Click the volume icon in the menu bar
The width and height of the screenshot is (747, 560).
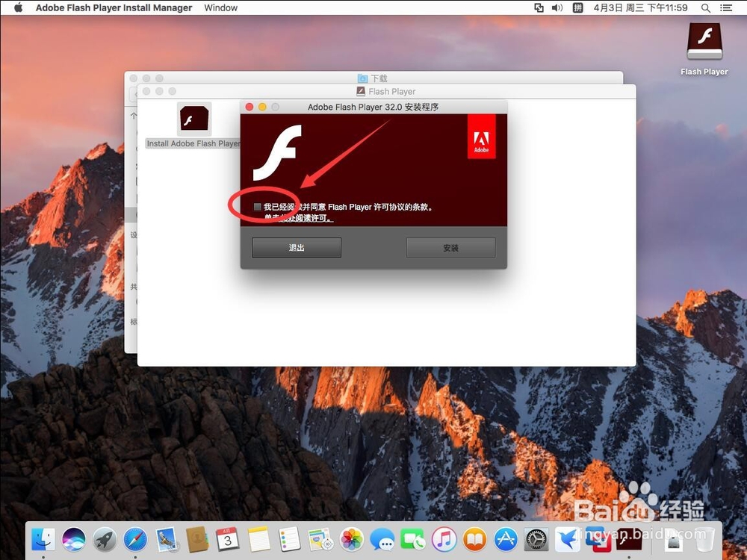click(557, 7)
